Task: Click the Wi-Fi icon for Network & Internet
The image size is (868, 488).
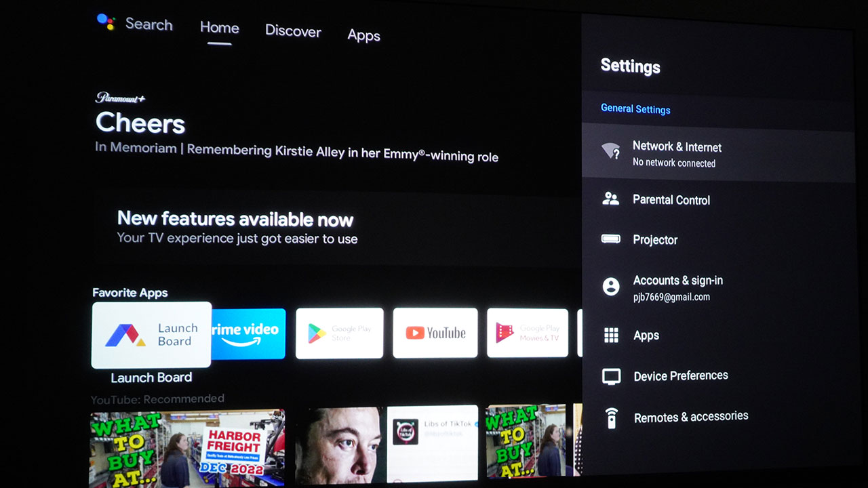Action: [611, 152]
